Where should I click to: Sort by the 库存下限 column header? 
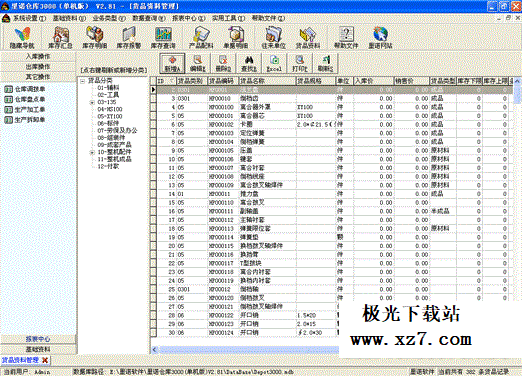469,81
